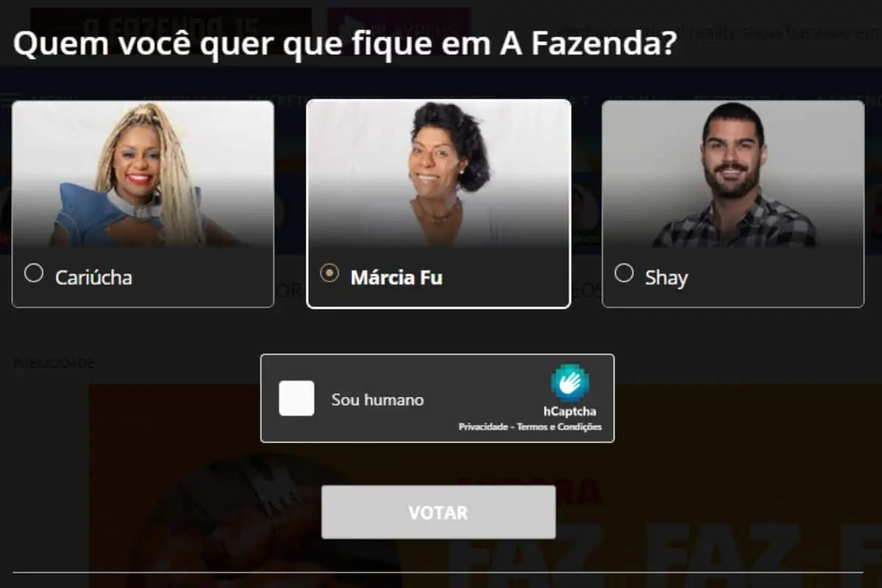
Task: Open the Privacidade link
Action: tap(484, 427)
